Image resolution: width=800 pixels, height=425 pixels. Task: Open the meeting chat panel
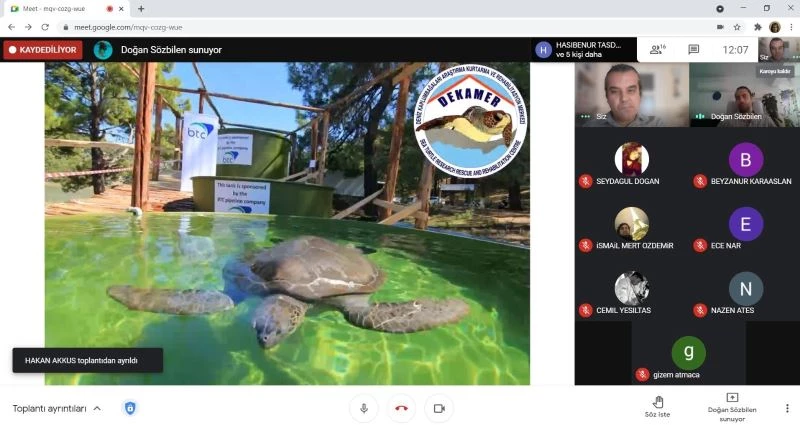point(693,49)
